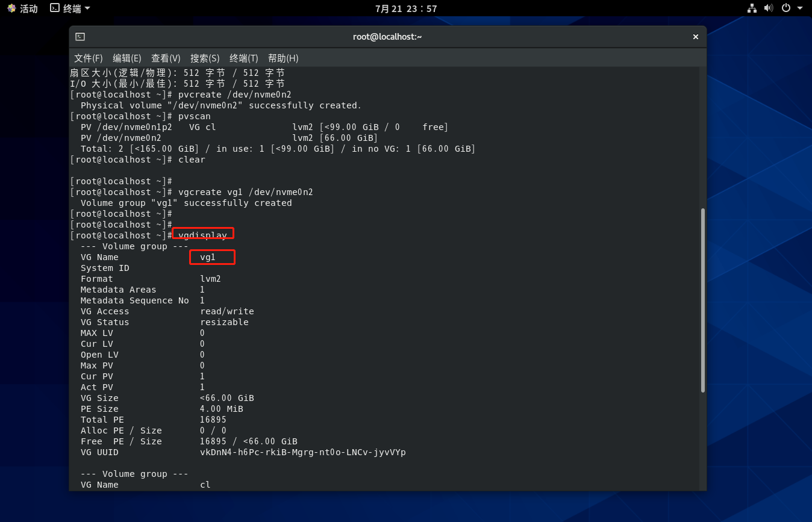Screen dimensions: 812x522
Task: Open the 查看(V) menu
Action: coord(166,58)
